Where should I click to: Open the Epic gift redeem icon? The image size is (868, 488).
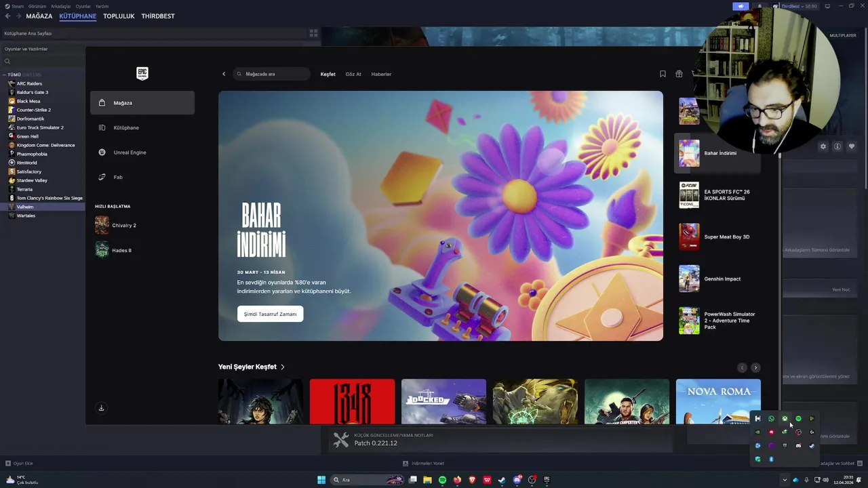pos(679,74)
